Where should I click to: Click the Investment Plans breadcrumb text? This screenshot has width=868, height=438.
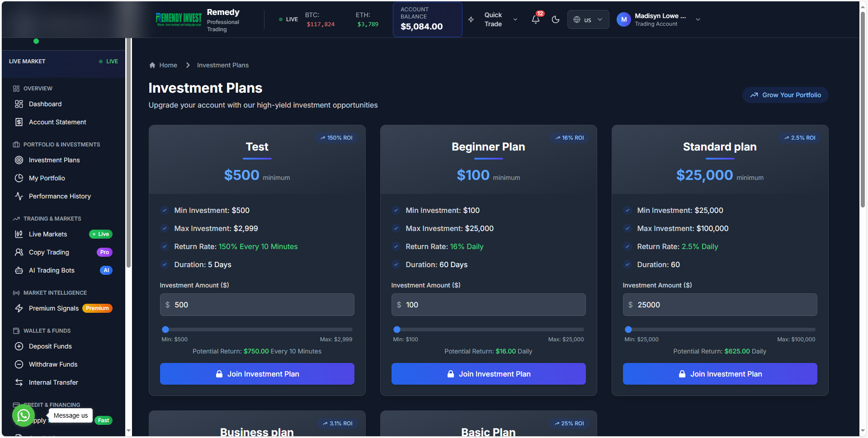click(223, 65)
